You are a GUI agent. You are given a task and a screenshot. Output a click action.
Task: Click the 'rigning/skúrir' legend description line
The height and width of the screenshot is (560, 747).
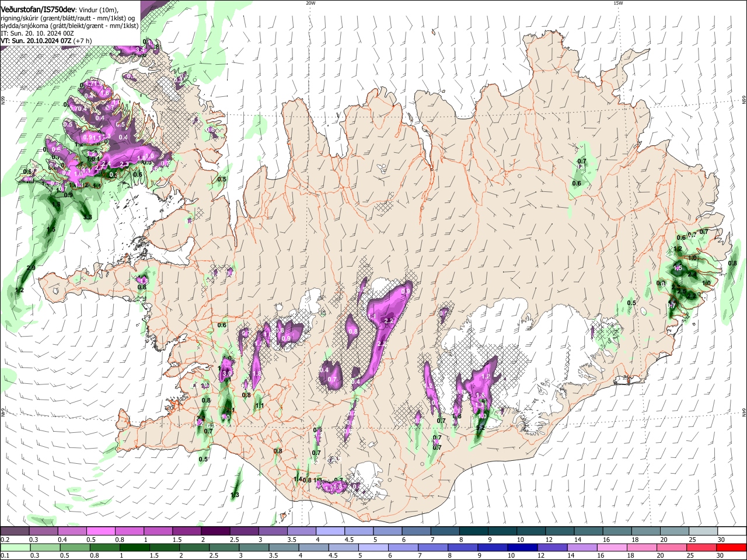point(68,17)
